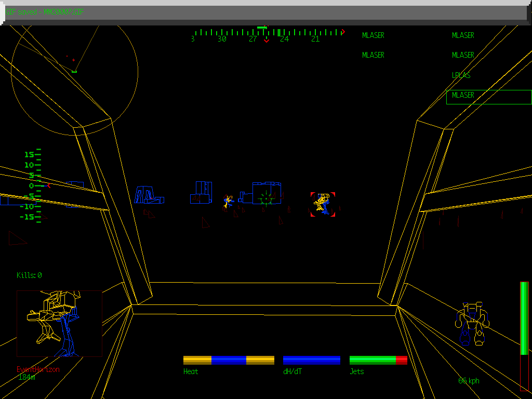The height and width of the screenshot is (399, 532).
Task: Click the second MLASER in left weapon column
Action: (373, 55)
